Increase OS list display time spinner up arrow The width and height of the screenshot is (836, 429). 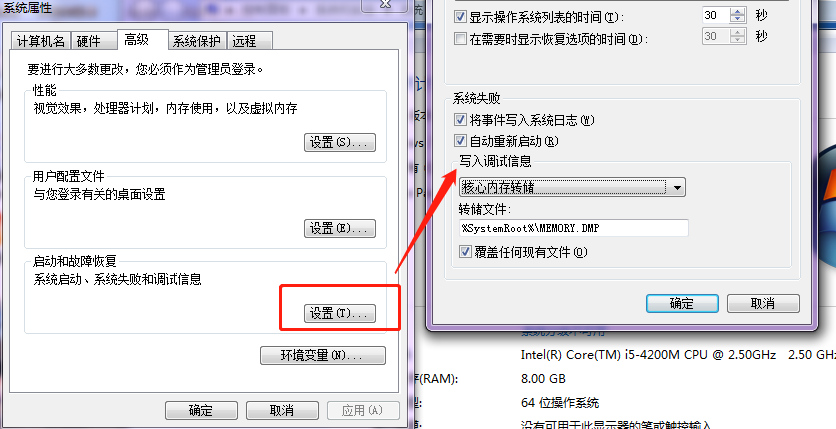(738, 12)
